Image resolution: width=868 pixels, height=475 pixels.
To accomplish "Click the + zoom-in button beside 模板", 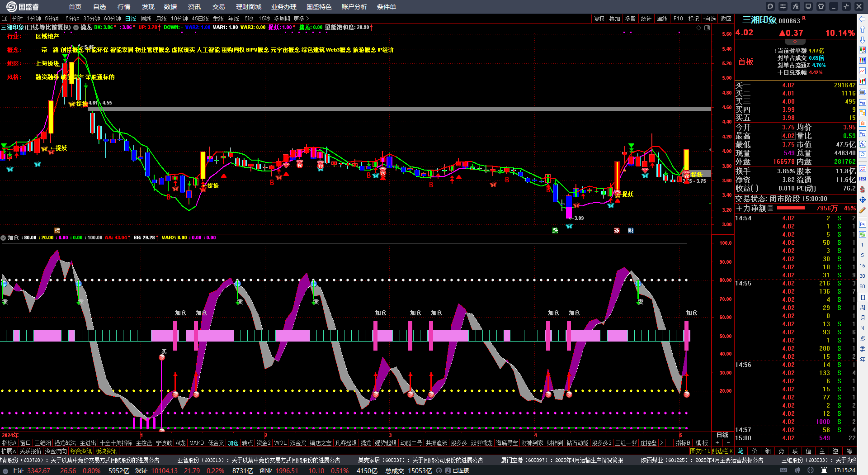I will coord(717,443).
